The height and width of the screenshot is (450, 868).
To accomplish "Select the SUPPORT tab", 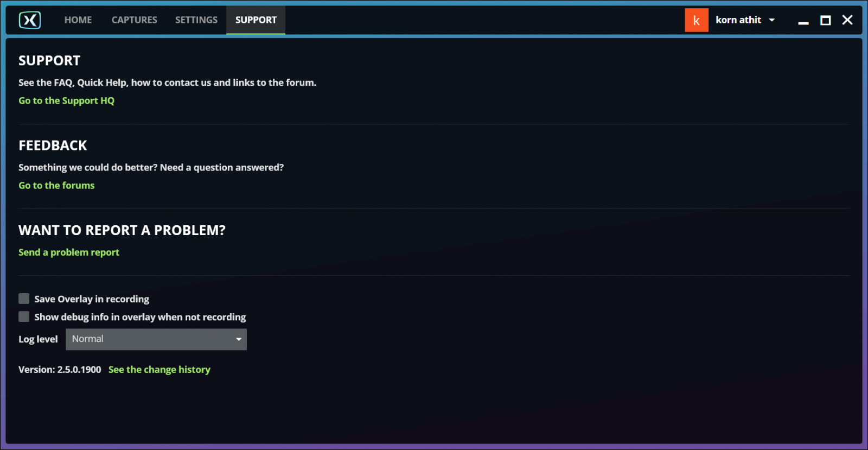I will coord(256,20).
